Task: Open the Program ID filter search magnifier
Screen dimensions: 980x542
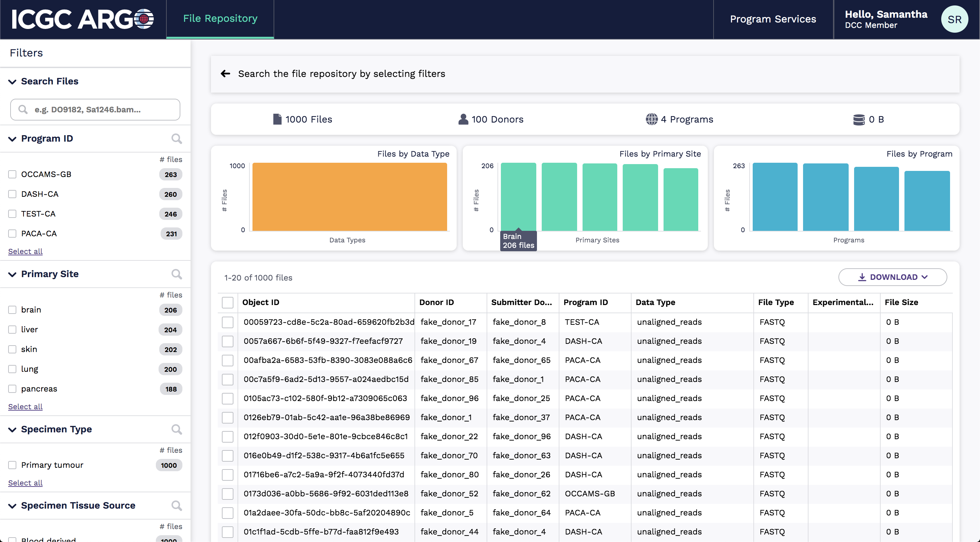Action: point(177,139)
